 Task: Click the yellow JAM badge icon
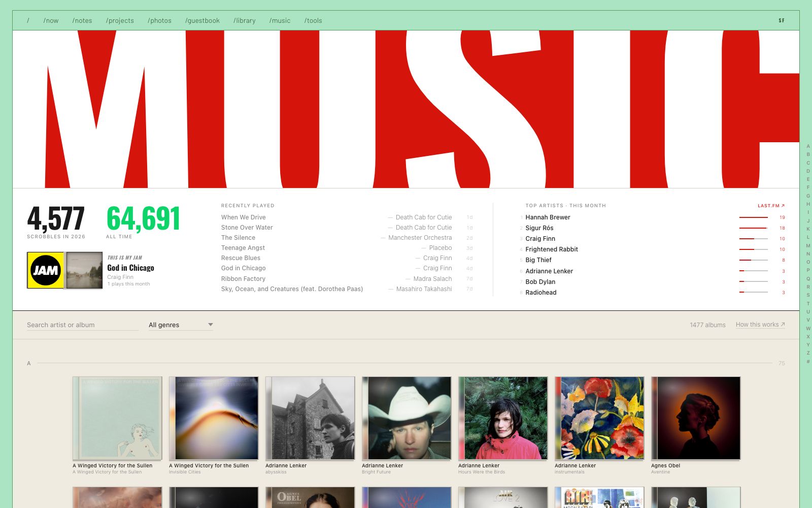45,270
